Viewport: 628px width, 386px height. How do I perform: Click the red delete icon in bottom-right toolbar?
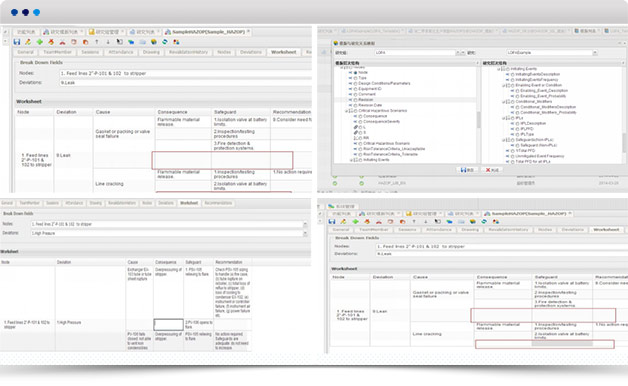click(x=367, y=221)
